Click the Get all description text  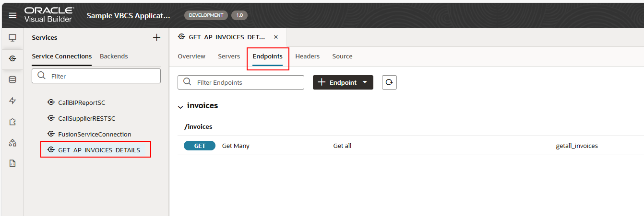pos(342,146)
